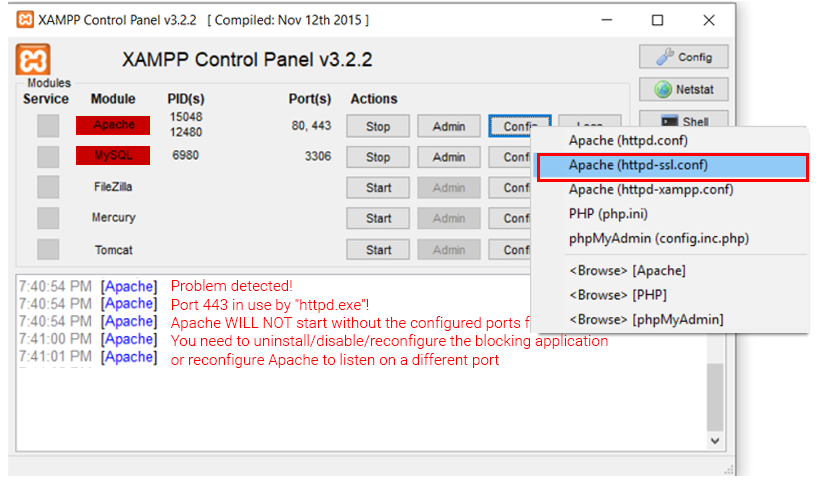This screenshot has height=480, width=822.
Task: Click MySQL PID value 6980
Action: 186,155
